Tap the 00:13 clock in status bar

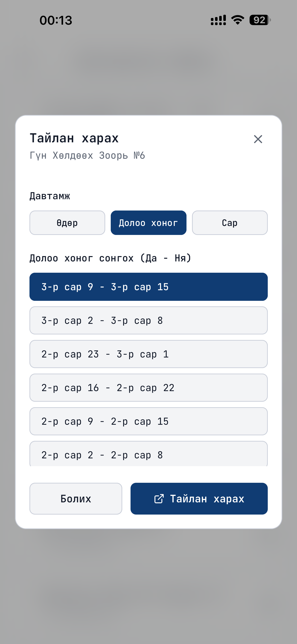pos(56,20)
